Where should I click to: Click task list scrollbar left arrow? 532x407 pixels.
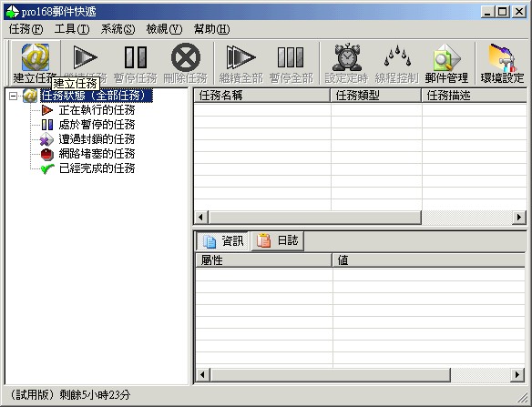click(200, 217)
